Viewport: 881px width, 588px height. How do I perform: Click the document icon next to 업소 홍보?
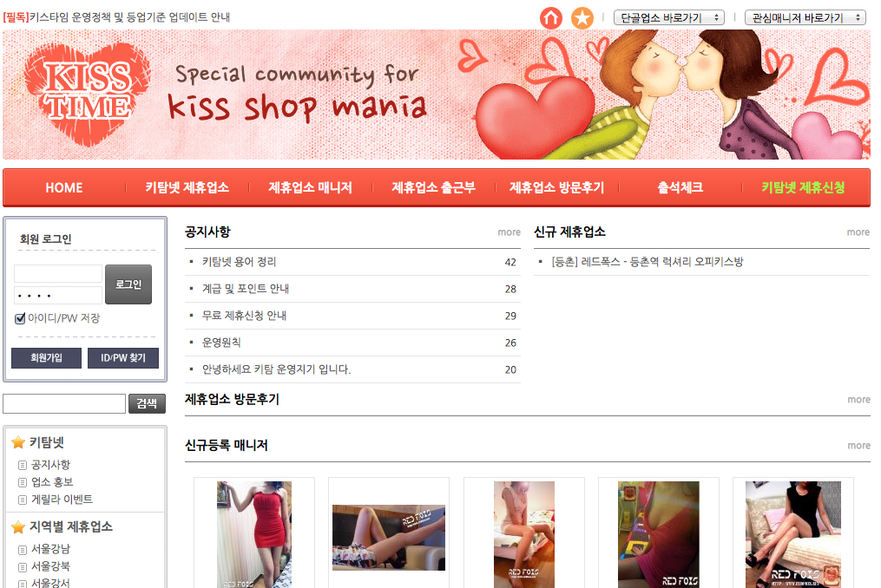click(23, 482)
